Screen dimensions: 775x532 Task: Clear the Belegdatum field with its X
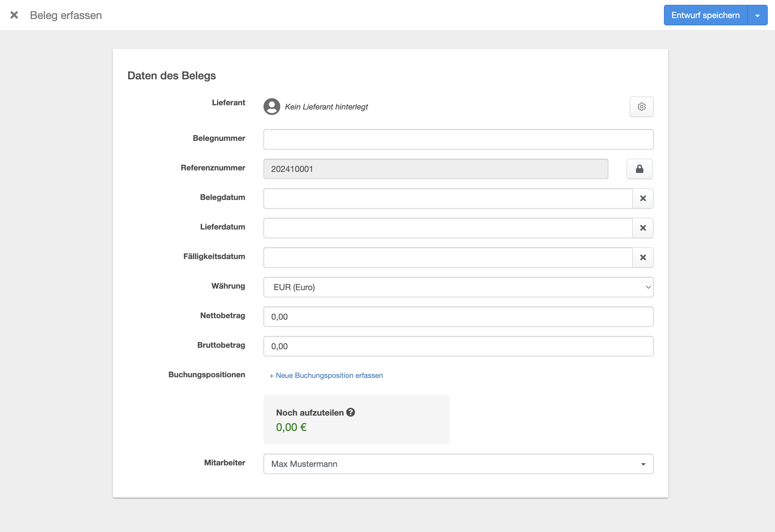click(643, 199)
